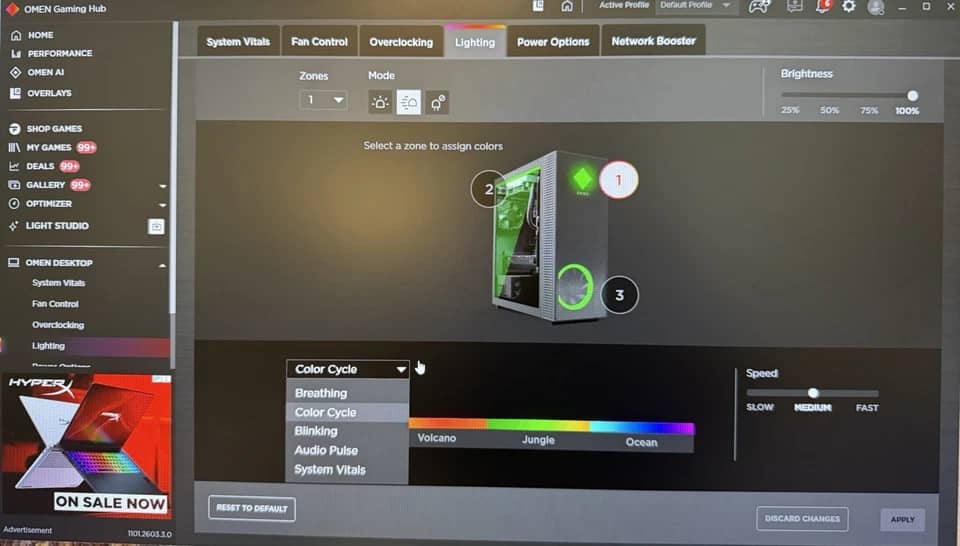This screenshot has width=960, height=546.
Task: Select the animation lighting mode icon
Action: (x=408, y=102)
